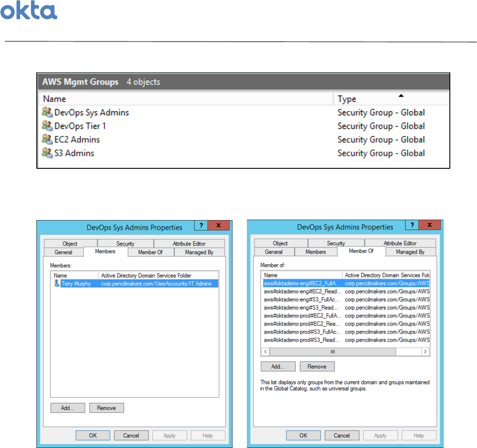
Task: Click the DevOps Tier 1 group icon
Action: coord(47,126)
